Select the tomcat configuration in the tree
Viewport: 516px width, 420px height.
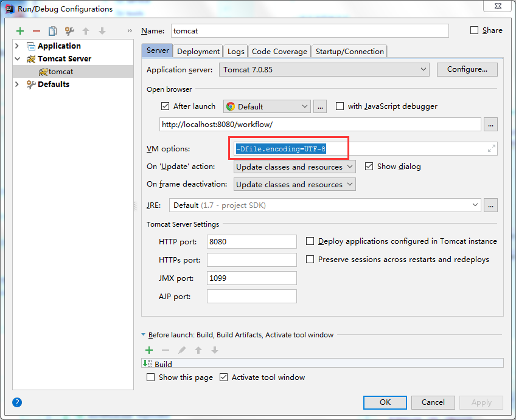click(73, 72)
